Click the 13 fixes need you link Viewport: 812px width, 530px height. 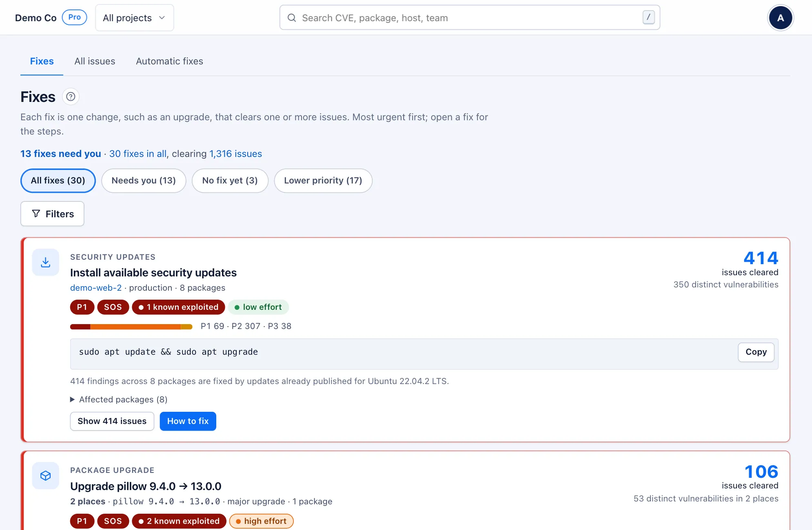61,154
